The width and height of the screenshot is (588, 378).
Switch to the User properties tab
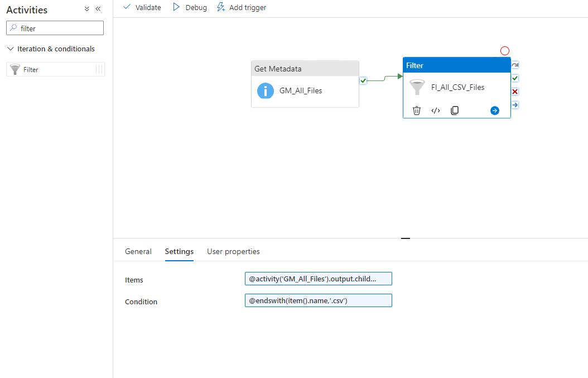coord(233,251)
